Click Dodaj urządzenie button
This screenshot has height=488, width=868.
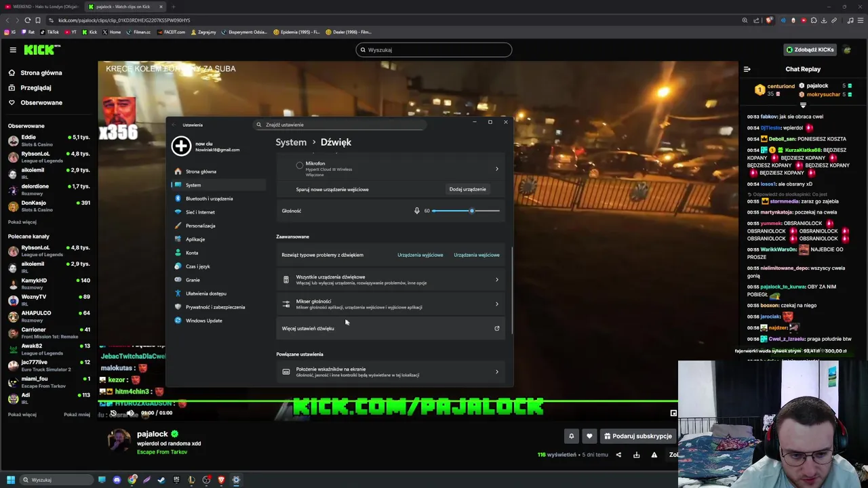[x=467, y=189]
